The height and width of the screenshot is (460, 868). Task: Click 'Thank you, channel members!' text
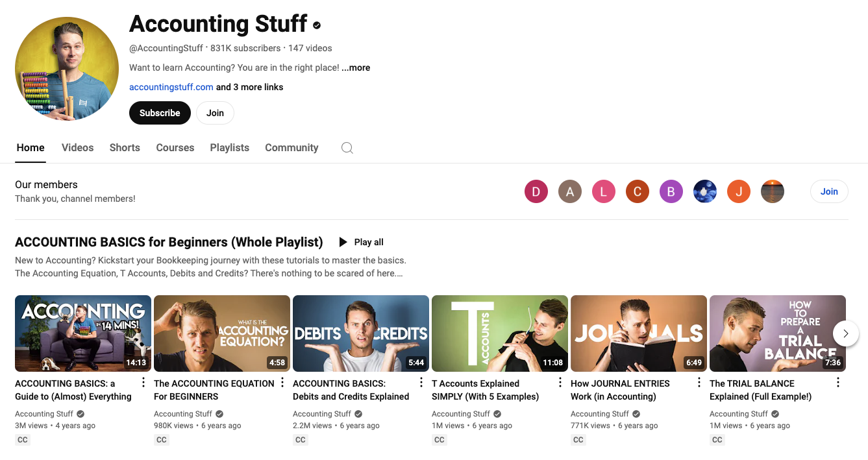(75, 199)
